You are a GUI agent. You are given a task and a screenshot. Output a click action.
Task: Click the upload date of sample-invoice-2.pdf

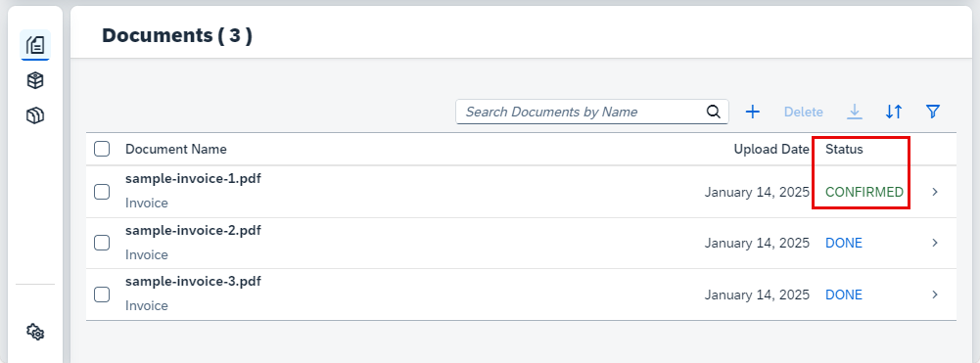point(757,243)
